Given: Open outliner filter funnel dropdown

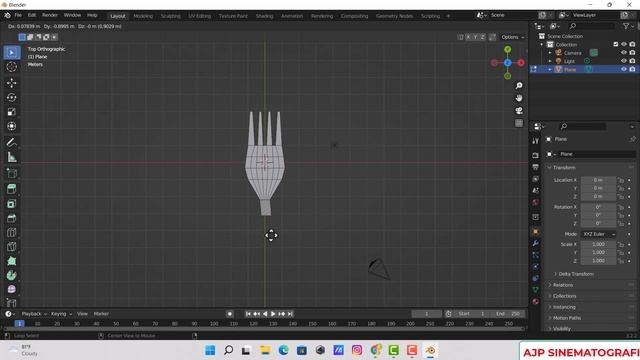Looking at the screenshot, I should point(627,26).
